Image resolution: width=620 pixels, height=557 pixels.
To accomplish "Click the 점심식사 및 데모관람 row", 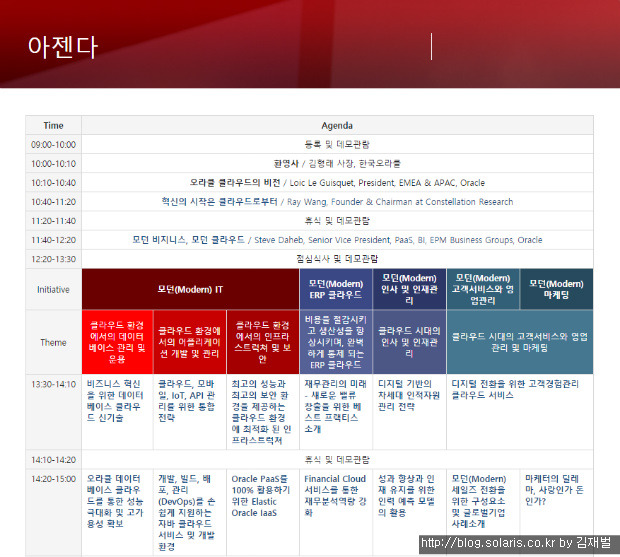I will point(337,259).
